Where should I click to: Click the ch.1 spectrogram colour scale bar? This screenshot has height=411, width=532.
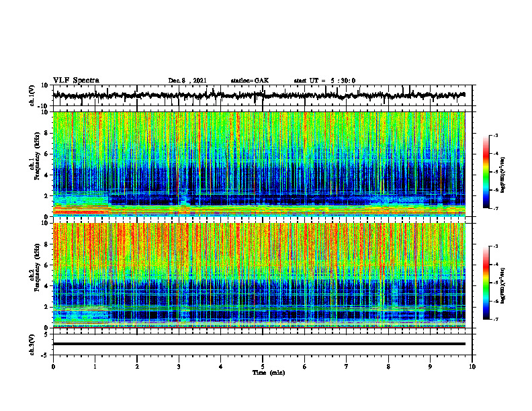coord(486,172)
